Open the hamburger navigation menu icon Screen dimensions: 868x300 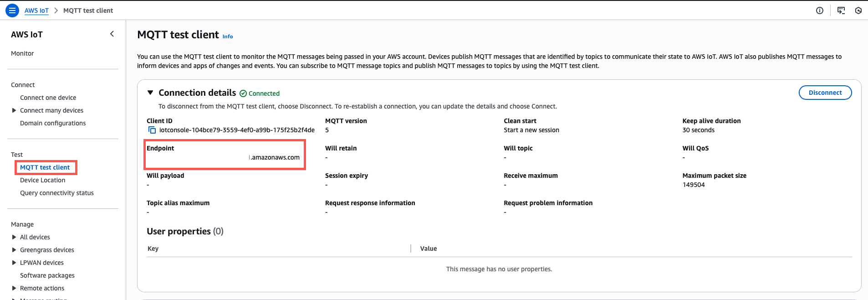click(12, 10)
